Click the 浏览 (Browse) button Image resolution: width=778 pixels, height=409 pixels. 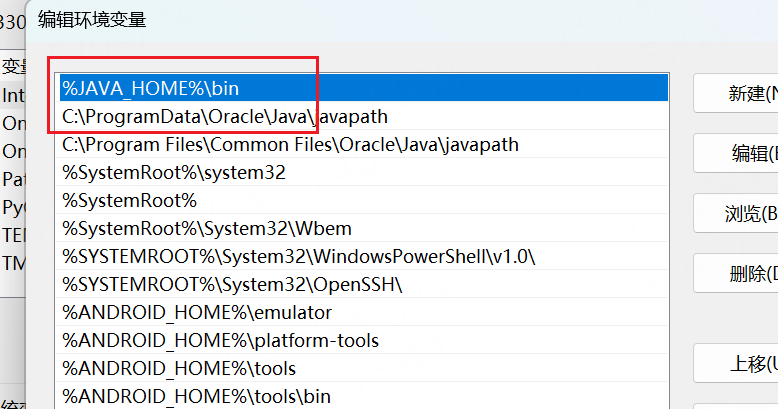pos(736,213)
